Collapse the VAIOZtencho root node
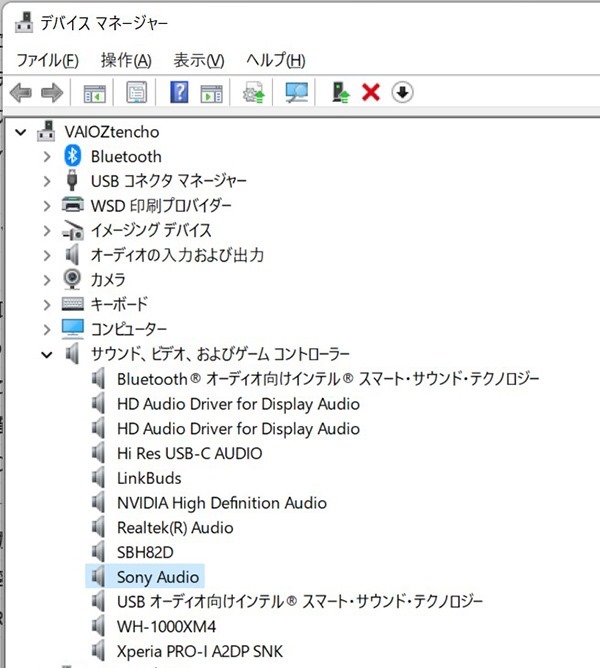 (20, 132)
